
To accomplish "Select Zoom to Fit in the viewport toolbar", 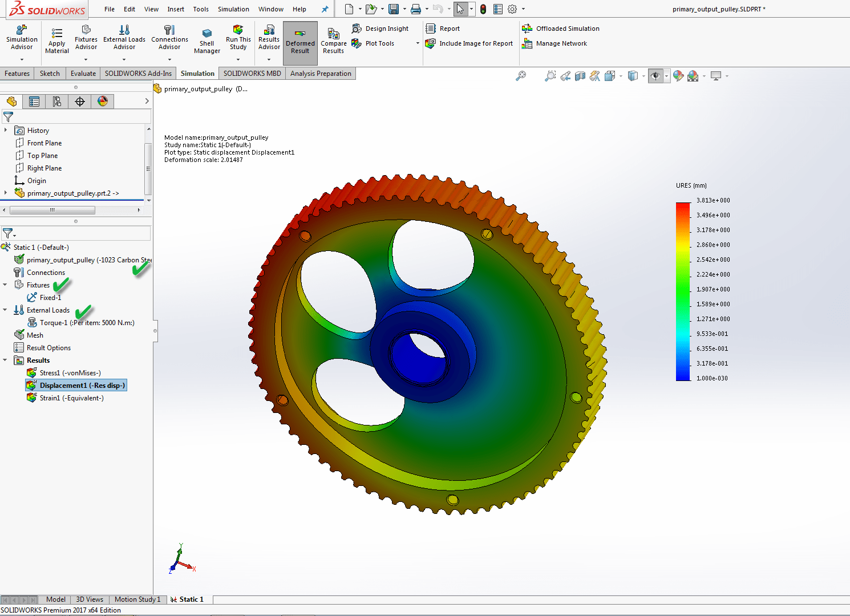I will point(521,75).
